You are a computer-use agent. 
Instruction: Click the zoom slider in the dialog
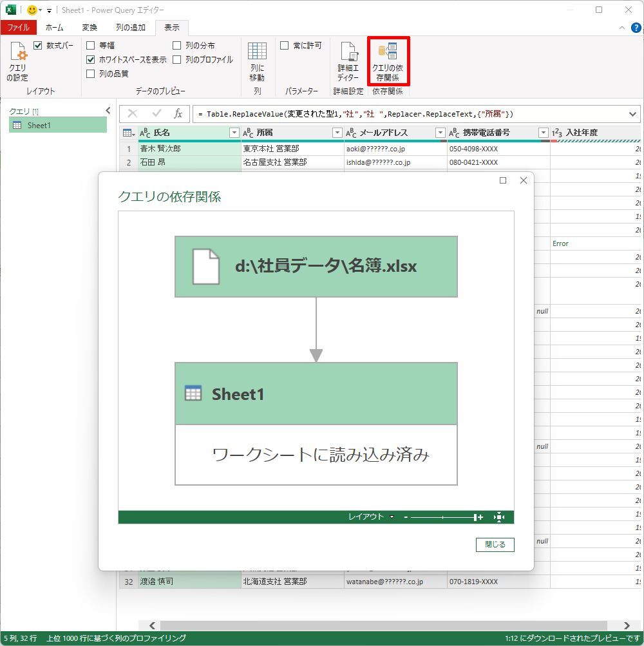[444, 517]
